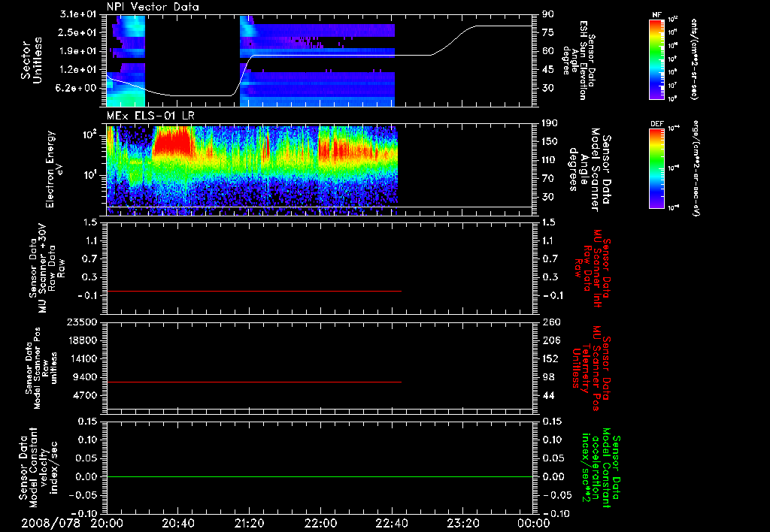Click the white sun elevation curve plateau near 23:40
Viewport: 770px width, 532px height.
click(x=503, y=26)
